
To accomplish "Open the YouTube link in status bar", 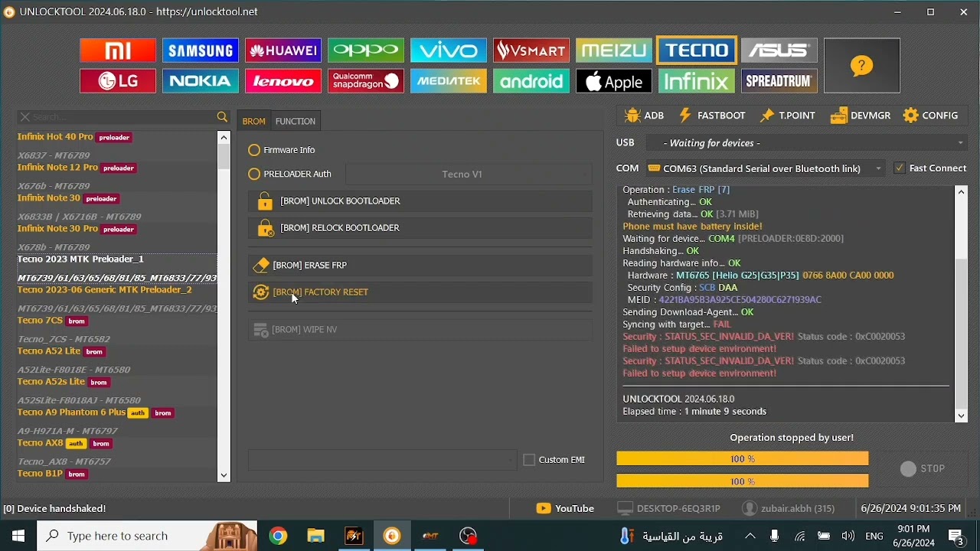I will [566, 509].
